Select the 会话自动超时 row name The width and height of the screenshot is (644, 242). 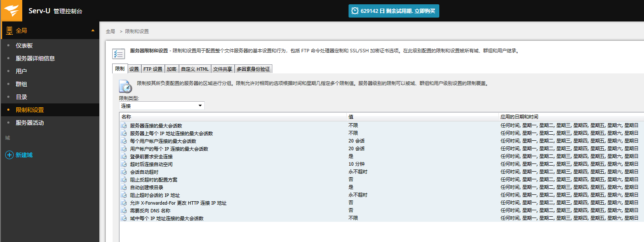coord(144,172)
